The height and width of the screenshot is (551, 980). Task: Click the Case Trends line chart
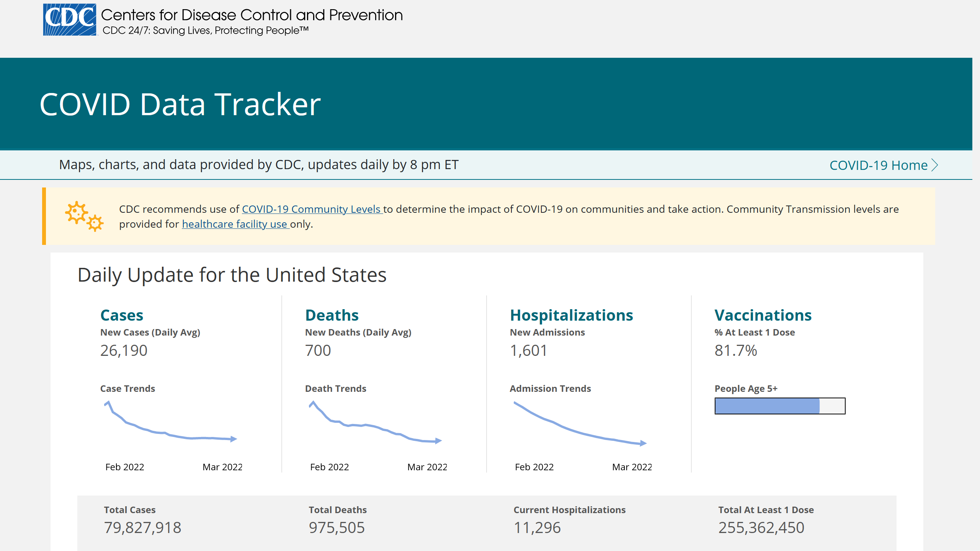[x=171, y=422]
